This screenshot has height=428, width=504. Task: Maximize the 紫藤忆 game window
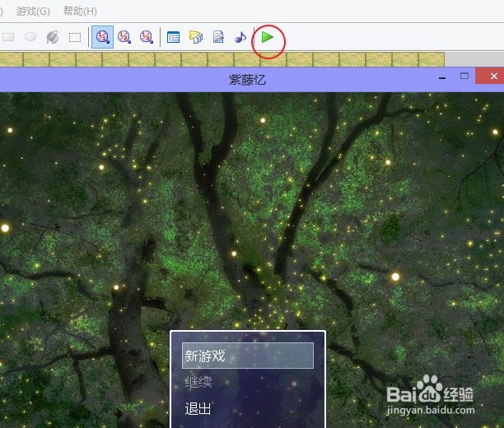464,77
